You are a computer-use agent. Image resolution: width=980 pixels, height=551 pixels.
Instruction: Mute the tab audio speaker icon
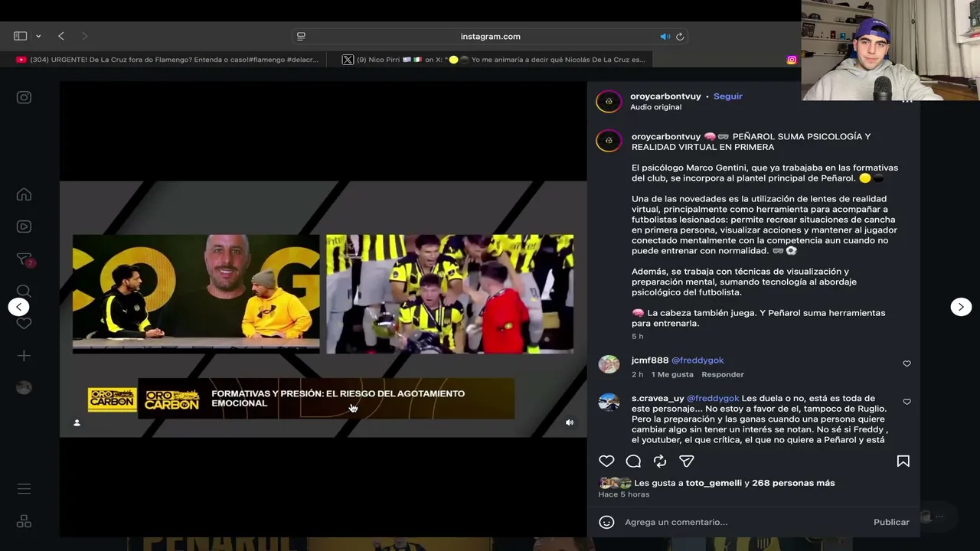coord(665,36)
